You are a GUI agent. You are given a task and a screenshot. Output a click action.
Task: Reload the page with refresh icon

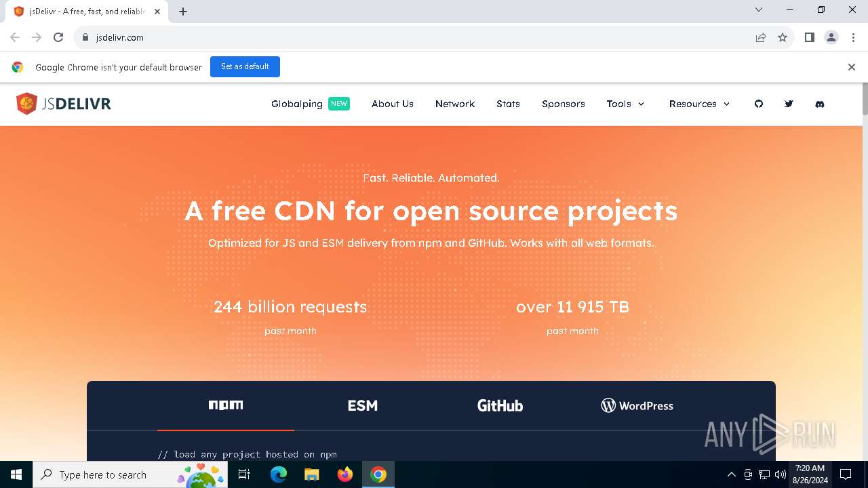coord(58,37)
